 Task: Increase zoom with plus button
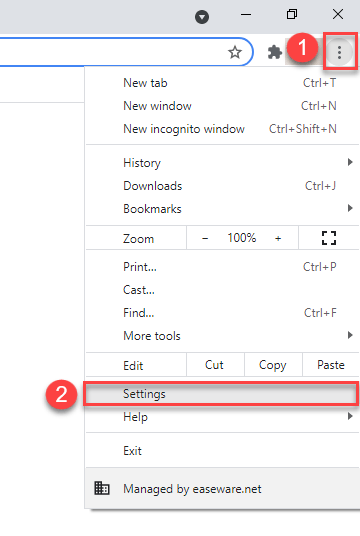[x=278, y=238]
